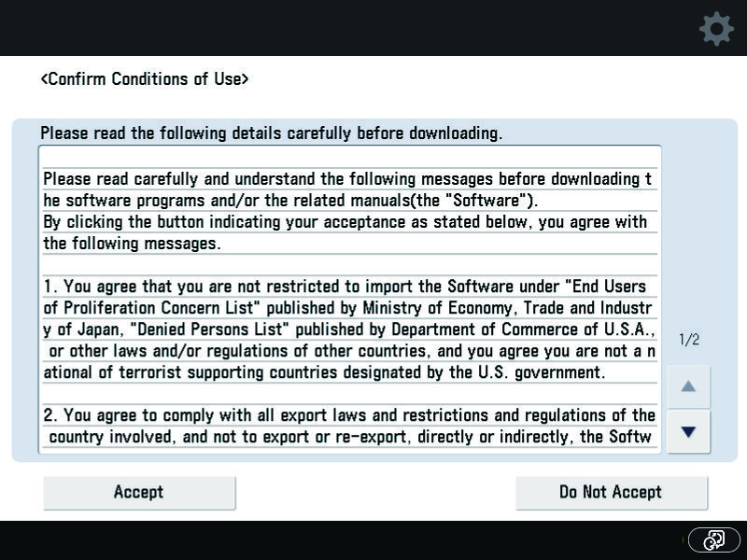Click the last visible line 'country involved, and not to export'
This screenshot has width=747, height=560.
(350, 437)
